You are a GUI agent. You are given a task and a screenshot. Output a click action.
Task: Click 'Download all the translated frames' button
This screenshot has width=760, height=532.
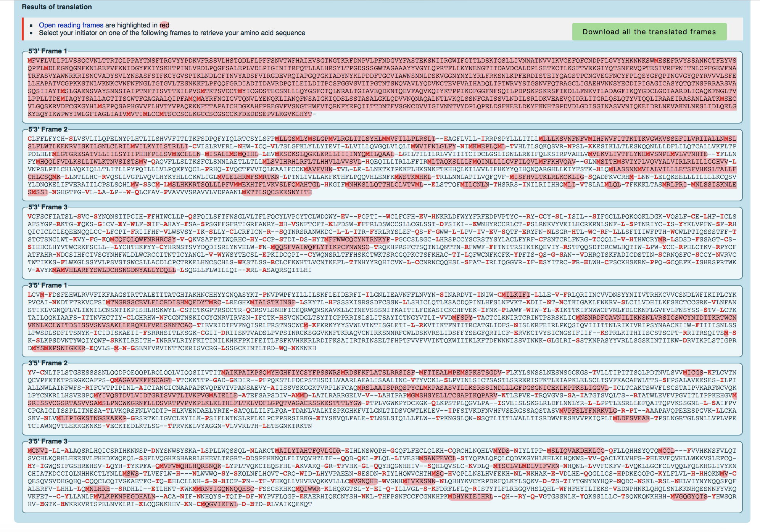[x=649, y=32]
